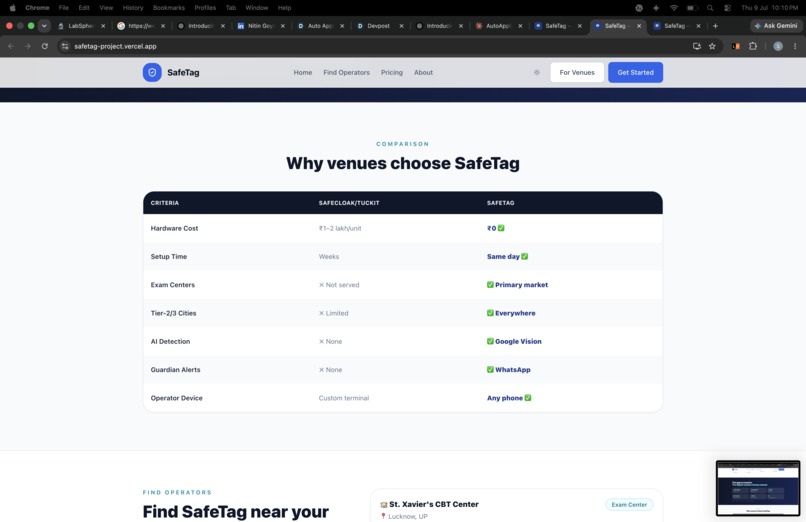Image resolution: width=806 pixels, height=522 pixels.
Task: Click the Chrome profile avatar
Action: pos(778,46)
